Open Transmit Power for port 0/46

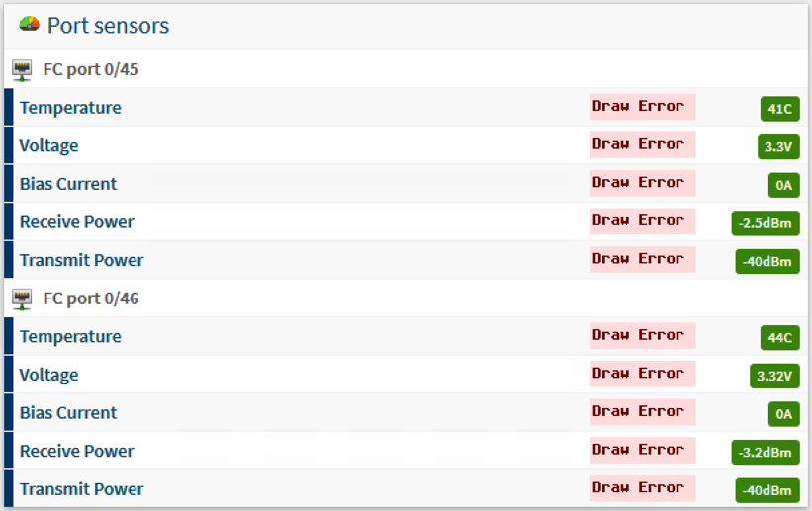click(x=81, y=489)
